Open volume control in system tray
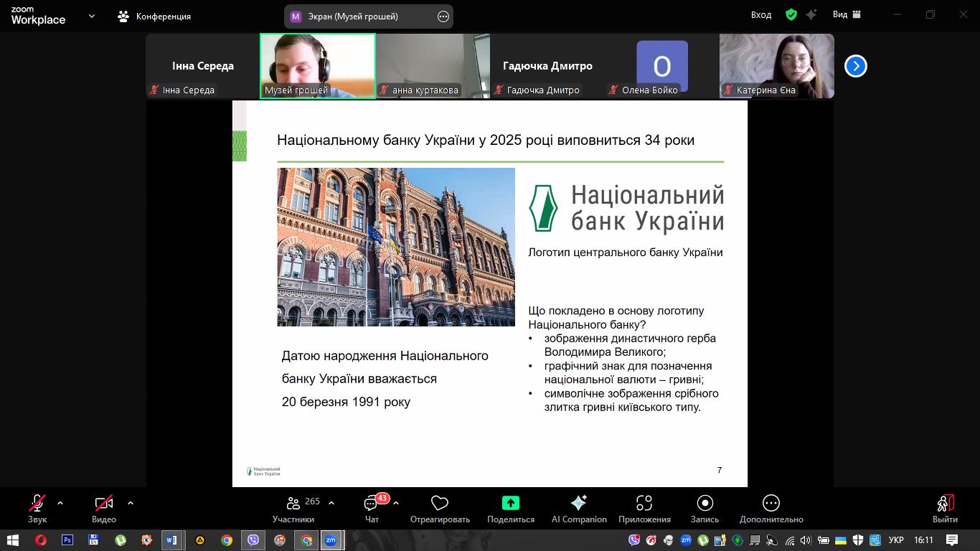This screenshot has width=980, height=551. pos(806,540)
